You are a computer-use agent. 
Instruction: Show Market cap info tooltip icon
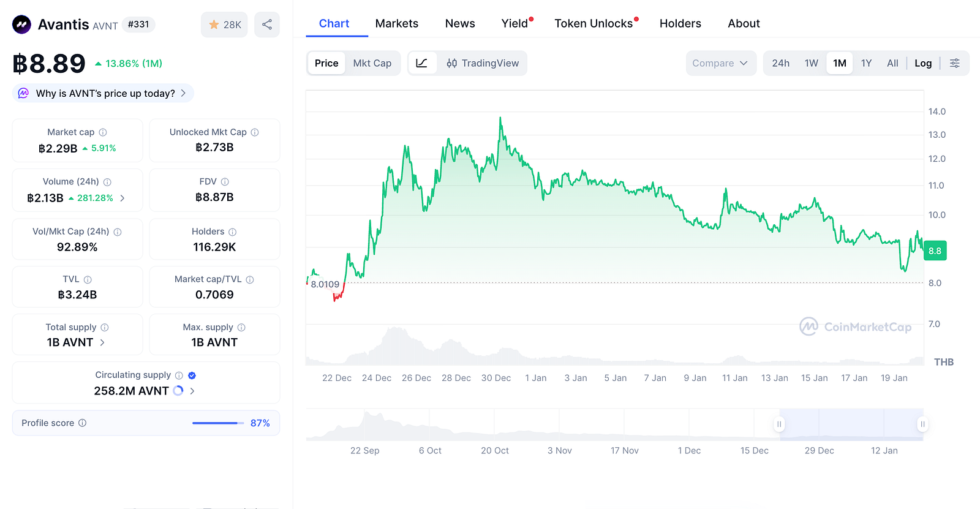[103, 132]
